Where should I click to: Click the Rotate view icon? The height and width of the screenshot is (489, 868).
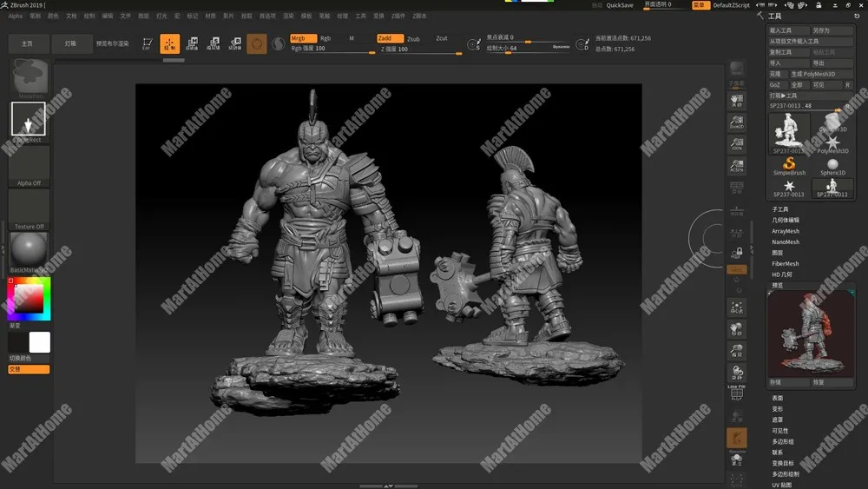coord(736,372)
